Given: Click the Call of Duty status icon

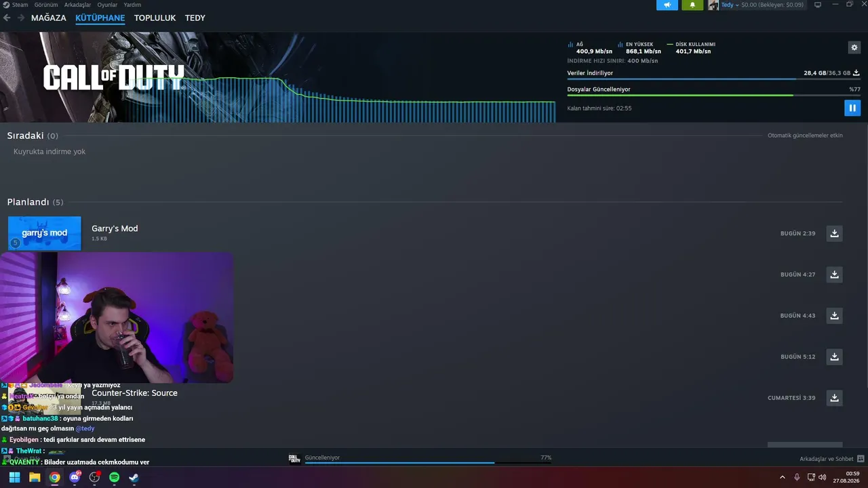Looking at the screenshot, I should click(294, 459).
